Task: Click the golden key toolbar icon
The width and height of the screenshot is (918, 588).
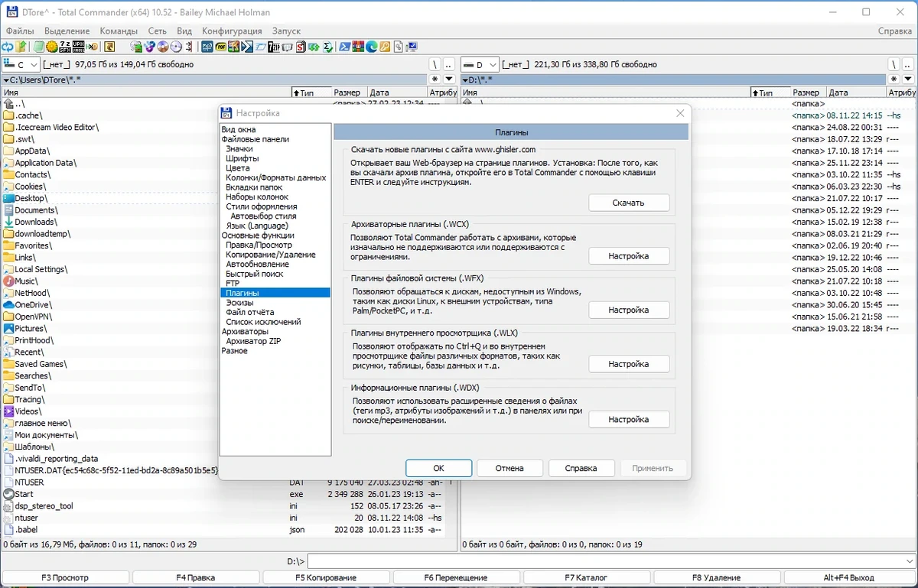Action: [385, 47]
